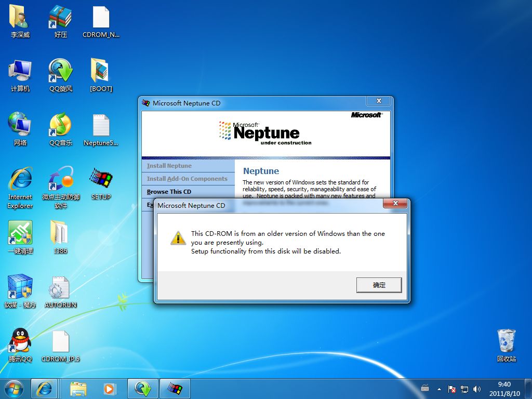Click Install Neptune in the menu

click(188, 166)
